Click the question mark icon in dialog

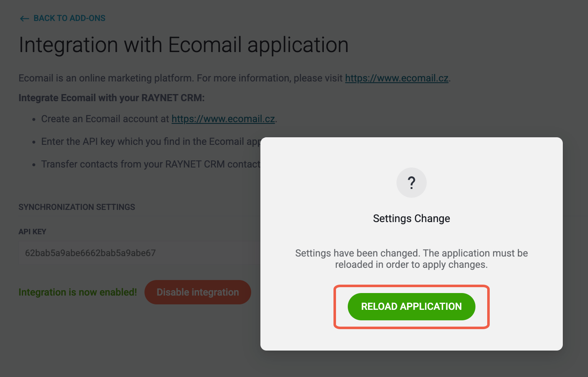tap(412, 183)
